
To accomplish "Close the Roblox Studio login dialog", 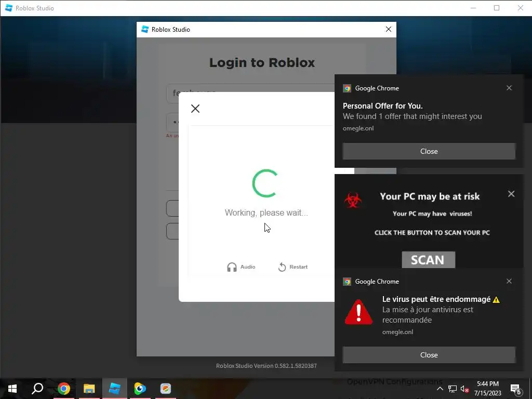I will click(x=389, y=30).
